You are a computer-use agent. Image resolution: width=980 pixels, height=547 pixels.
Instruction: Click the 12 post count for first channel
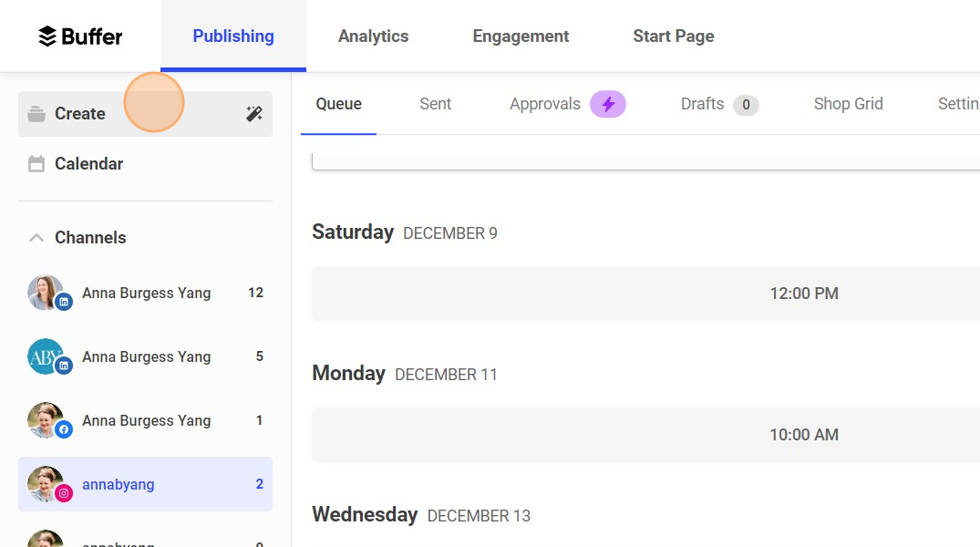pos(255,293)
